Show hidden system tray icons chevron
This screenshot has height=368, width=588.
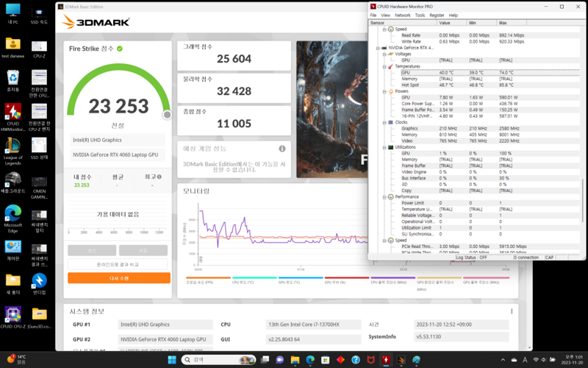pyautogui.click(x=503, y=360)
